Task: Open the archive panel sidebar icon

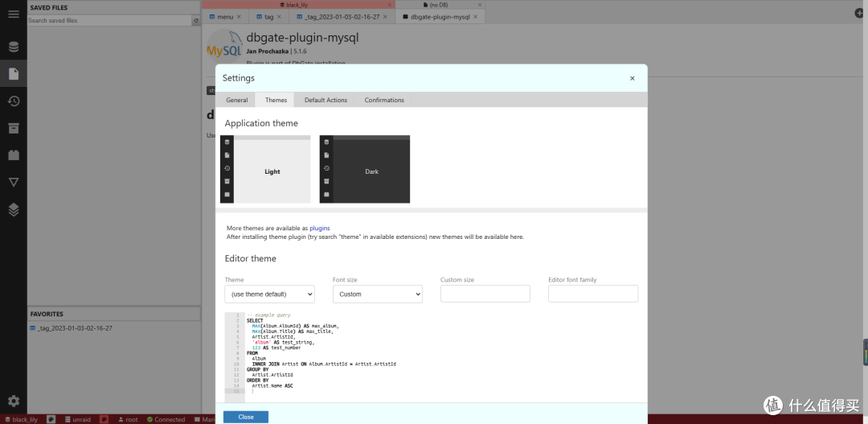Action: 13,128
